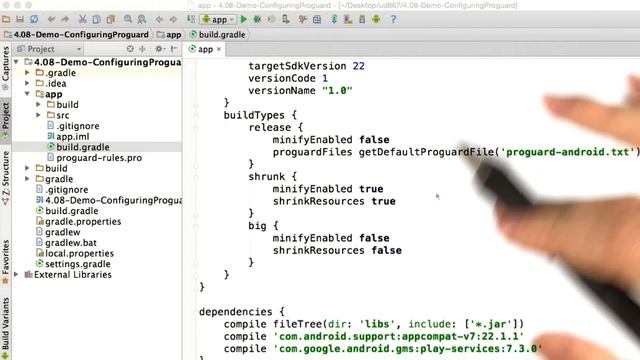640x360 pixels.
Task: Click the Copy toolbar icon
Action: (96, 19)
